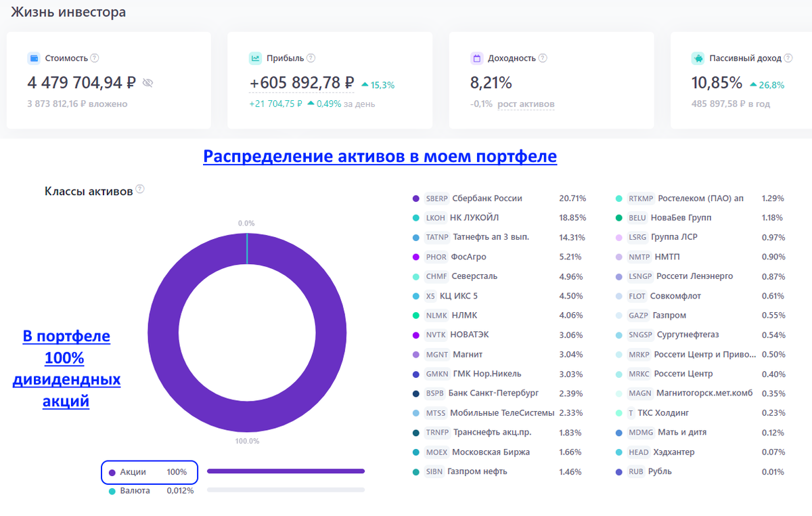Click the NLMK ticker badge

(x=436, y=316)
